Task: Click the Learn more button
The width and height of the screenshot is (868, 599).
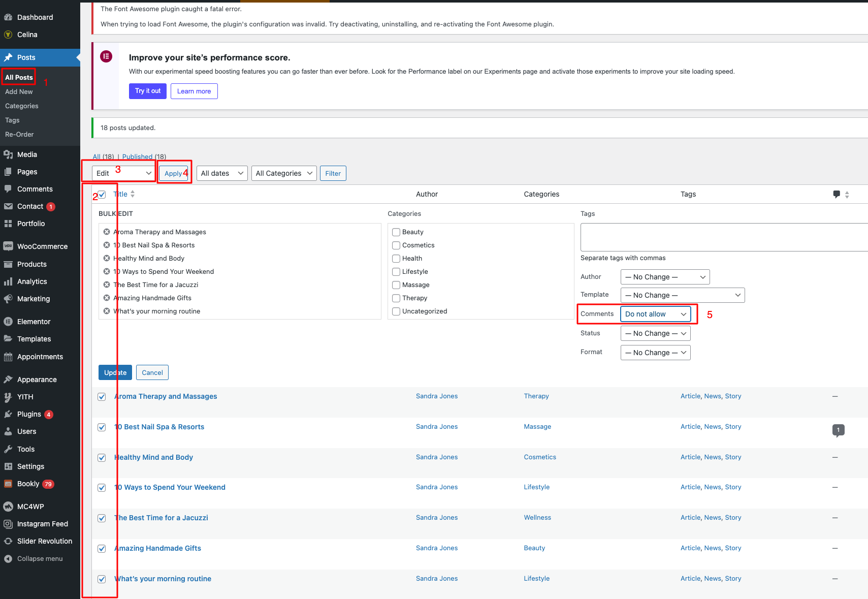Action: point(194,91)
